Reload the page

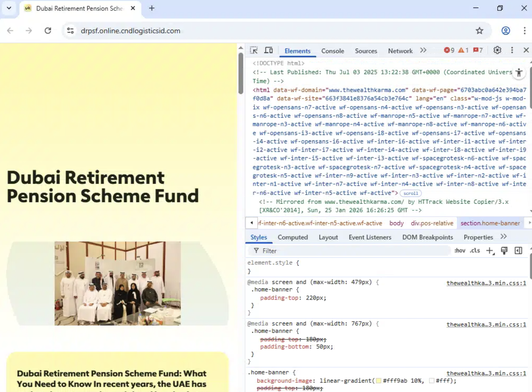(x=48, y=31)
